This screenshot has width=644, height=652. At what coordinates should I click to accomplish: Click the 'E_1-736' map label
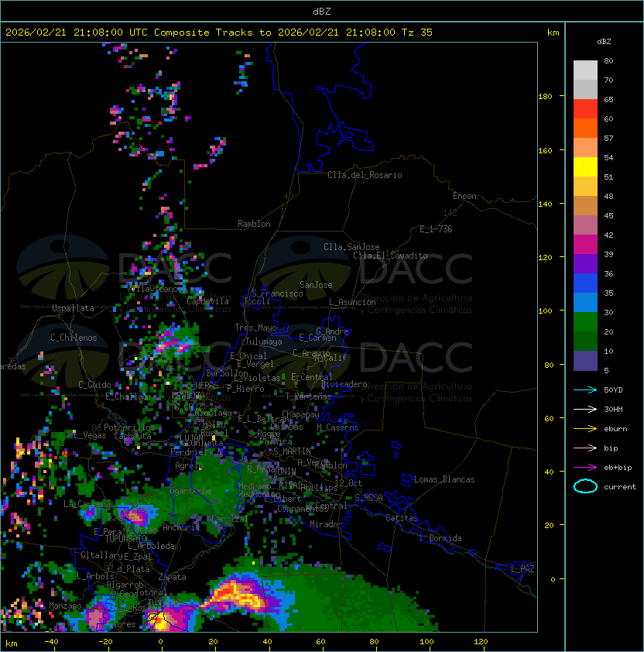point(436,229)
